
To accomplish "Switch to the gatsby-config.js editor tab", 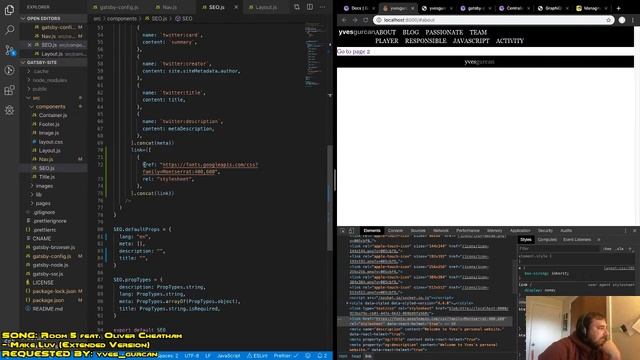I will point(118,7).
